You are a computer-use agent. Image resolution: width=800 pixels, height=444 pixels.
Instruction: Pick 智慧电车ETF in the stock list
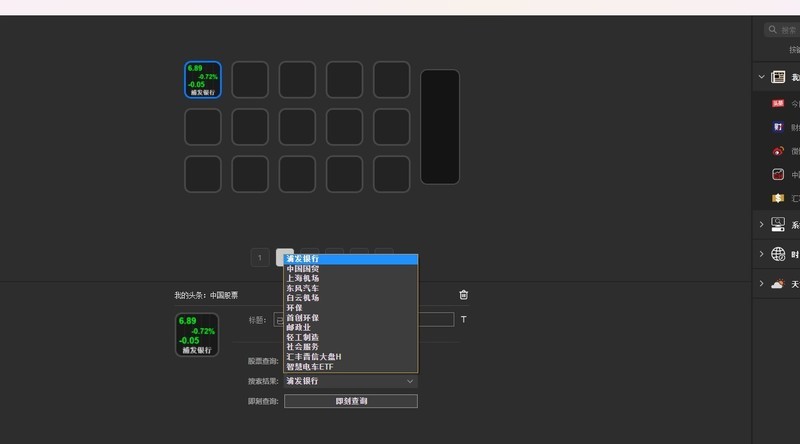coord(309,367)
